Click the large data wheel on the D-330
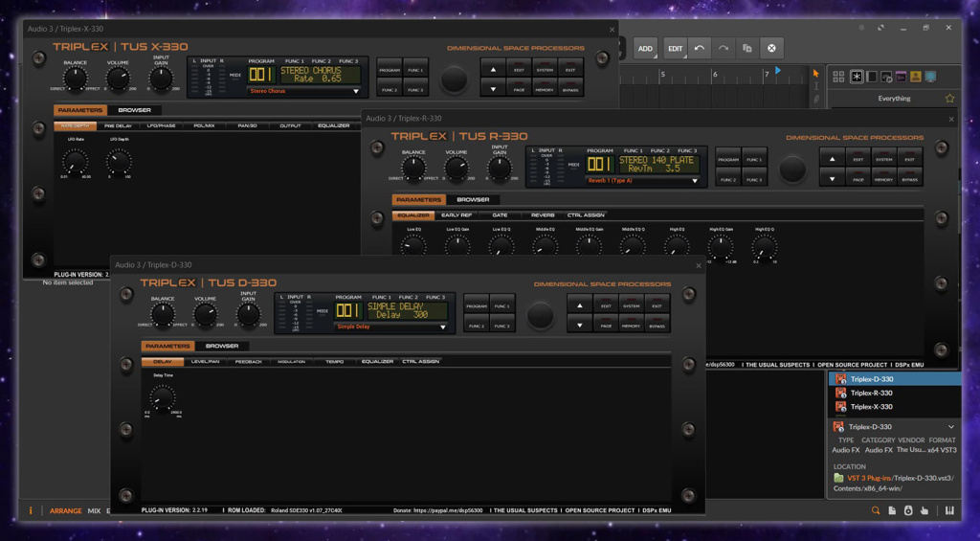 540,315
